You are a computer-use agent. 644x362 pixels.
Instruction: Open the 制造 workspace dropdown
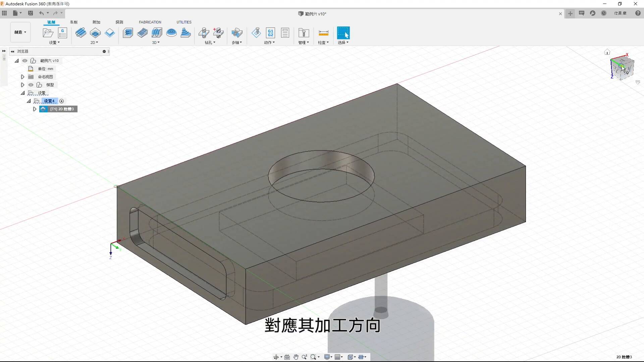(20, 32)
